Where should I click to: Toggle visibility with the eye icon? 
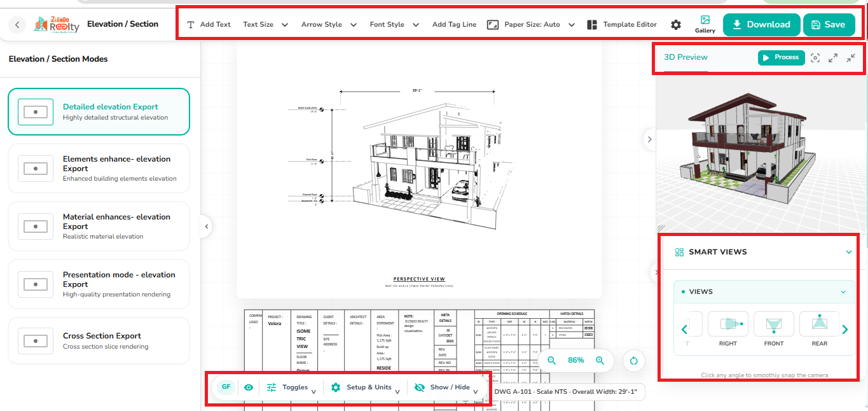point(249,387)
